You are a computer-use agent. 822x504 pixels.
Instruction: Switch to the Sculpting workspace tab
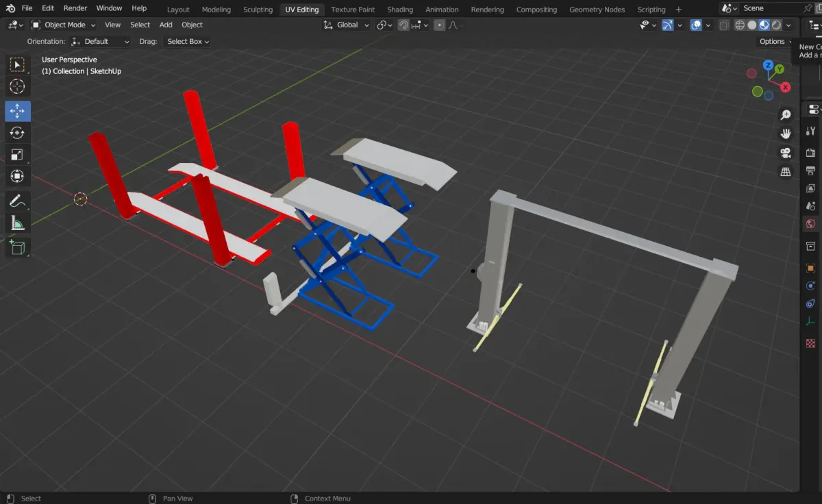pos(258,10)
